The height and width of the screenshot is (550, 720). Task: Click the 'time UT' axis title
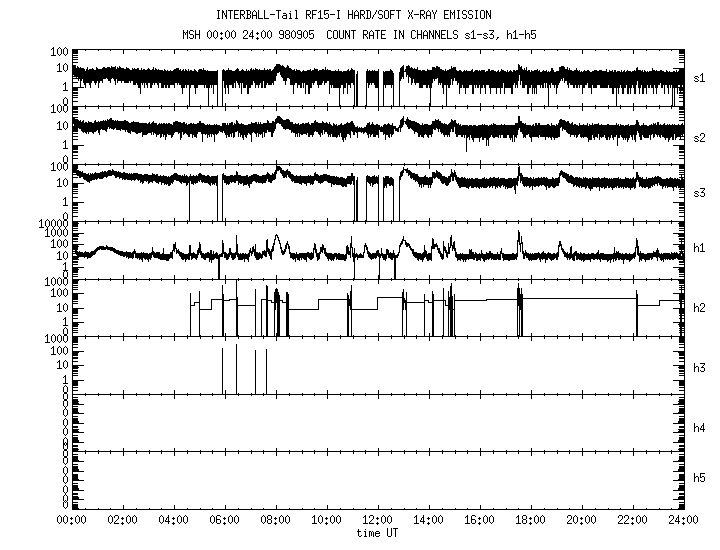coord(377,533)
